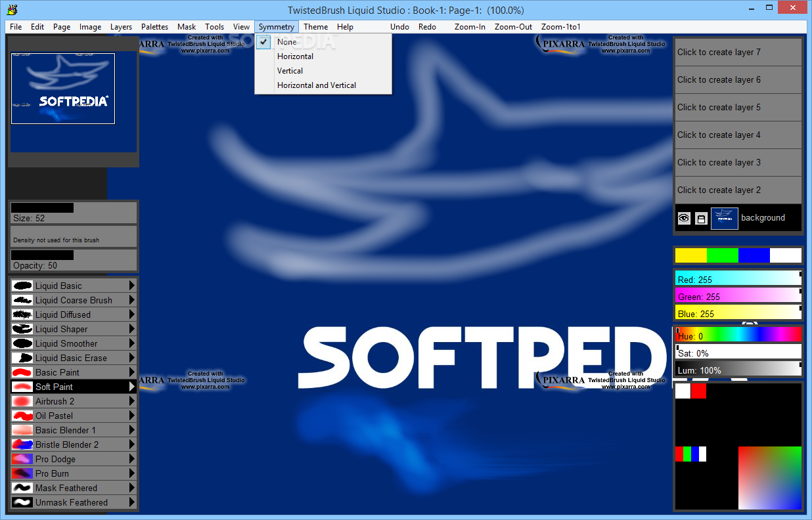Select the Liquid Basic Erase icon
The width and height of the screenshot is (812, 520).
(22, 358)
